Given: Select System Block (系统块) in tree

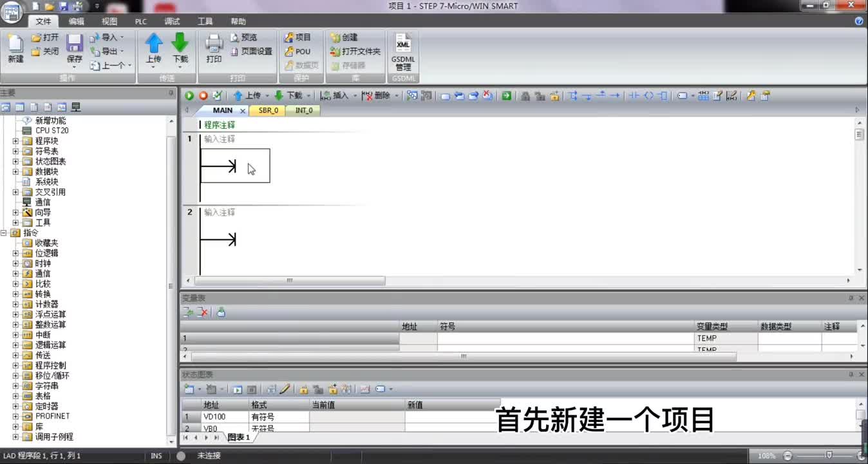Looking at the screenshot, I should tap(46, 182).
